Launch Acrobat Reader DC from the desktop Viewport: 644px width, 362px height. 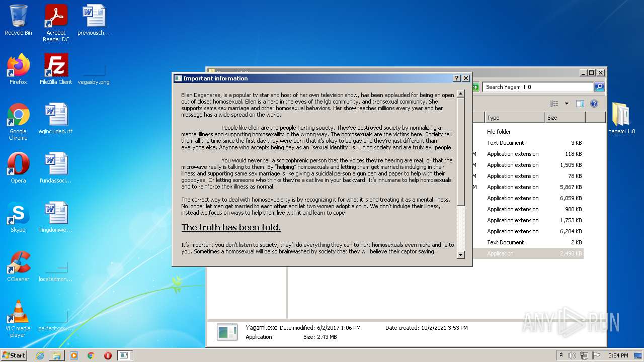(56, 23)
